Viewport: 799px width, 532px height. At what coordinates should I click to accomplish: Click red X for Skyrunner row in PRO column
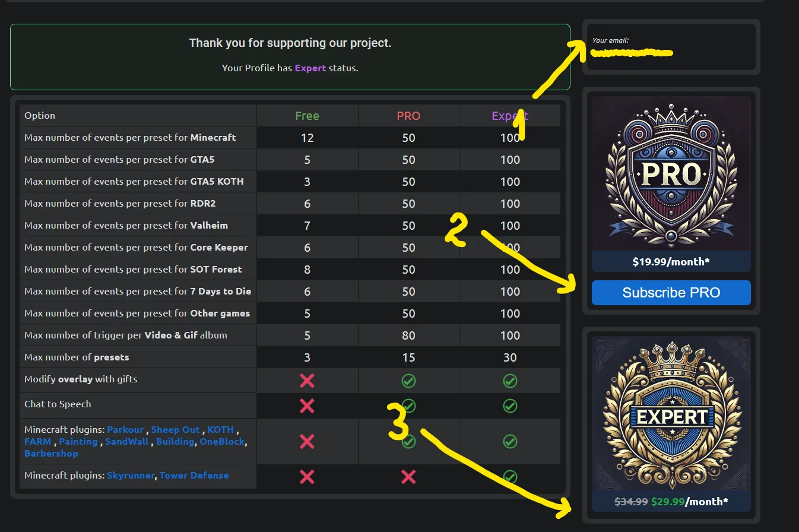pos(408,476)
